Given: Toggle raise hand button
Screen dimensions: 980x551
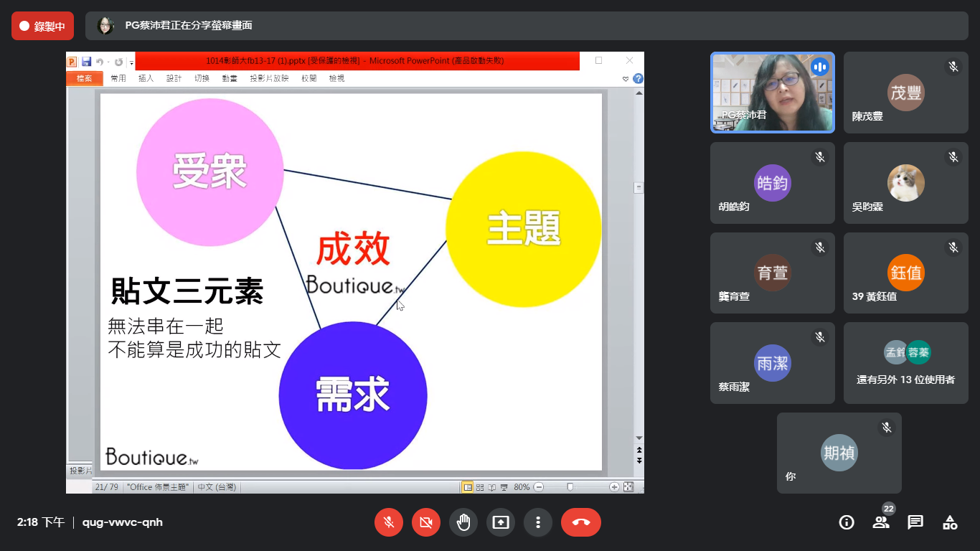Looking at the screenshot, I should (463, 522).
